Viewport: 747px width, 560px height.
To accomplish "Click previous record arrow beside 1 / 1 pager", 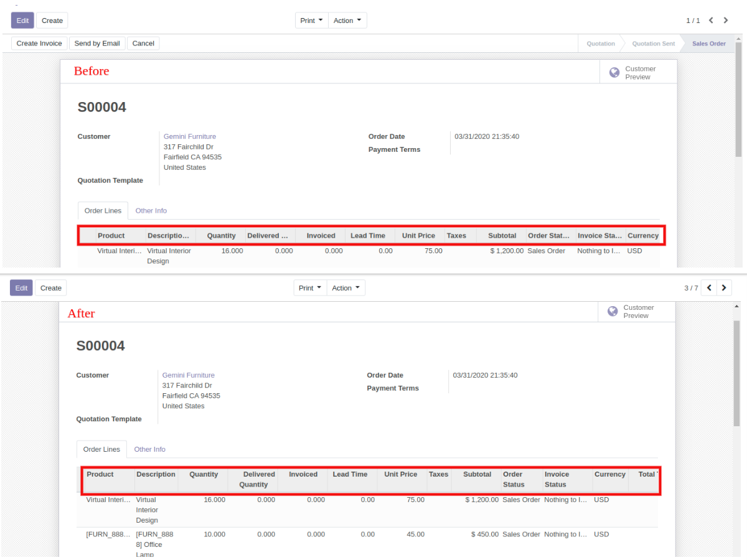I will click(711, 21).
